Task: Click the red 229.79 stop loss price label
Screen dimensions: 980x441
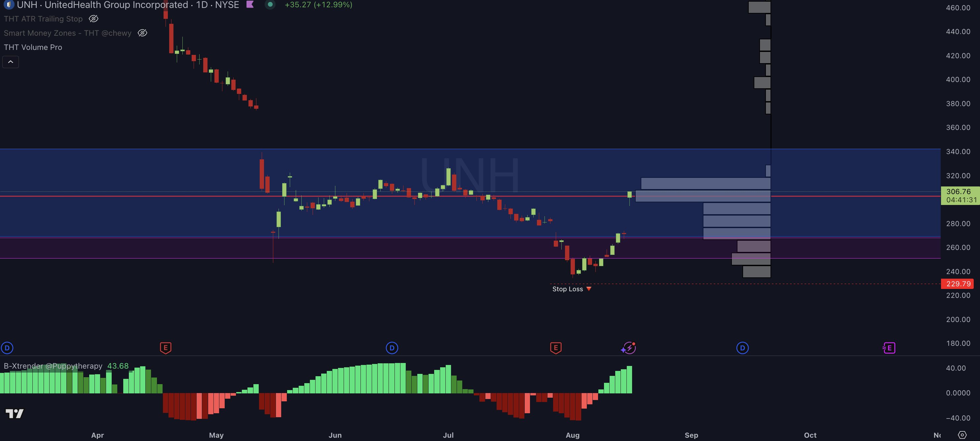Action: pos(957,283)
